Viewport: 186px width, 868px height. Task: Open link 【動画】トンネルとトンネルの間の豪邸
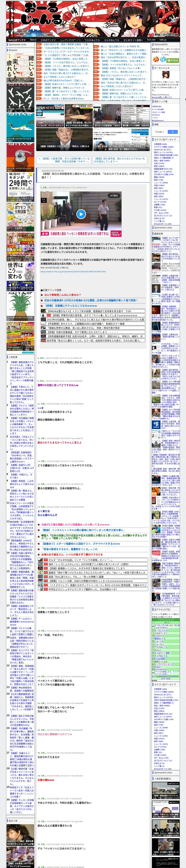click(83, 530)
